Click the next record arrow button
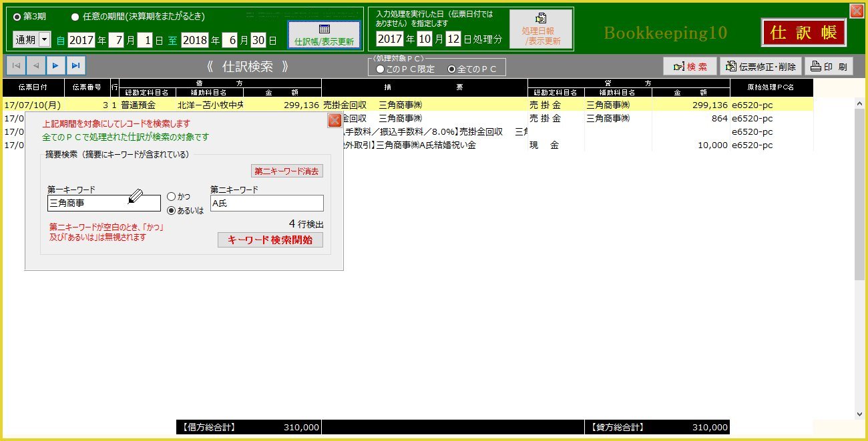The width and height of the screenshot is (868, 441). (x=56, y=65)
